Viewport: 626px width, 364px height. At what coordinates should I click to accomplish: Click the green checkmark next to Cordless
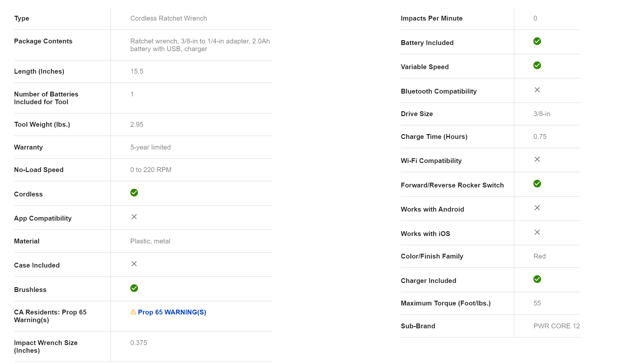coord(134,193)
